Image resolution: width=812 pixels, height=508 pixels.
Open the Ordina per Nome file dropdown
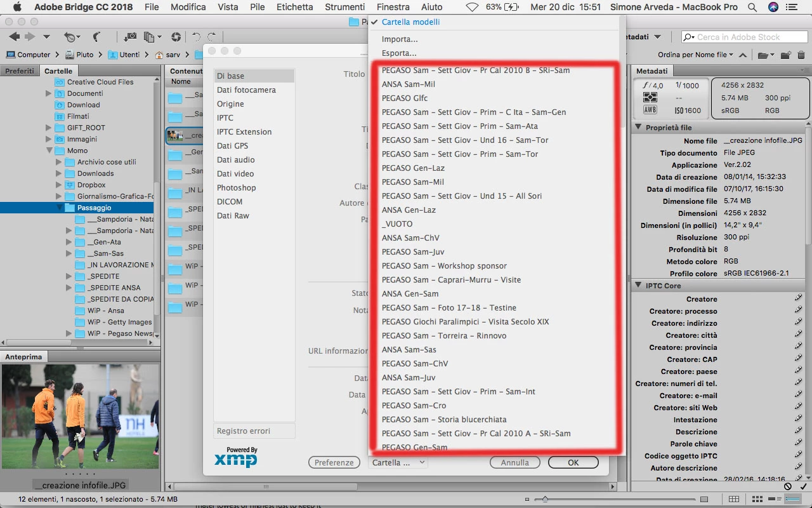coord(695,55)
